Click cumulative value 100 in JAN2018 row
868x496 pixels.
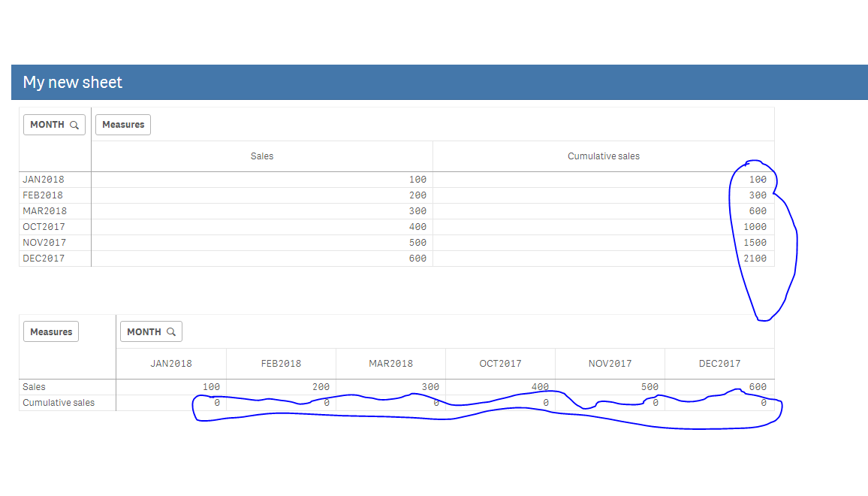point(758,180)
